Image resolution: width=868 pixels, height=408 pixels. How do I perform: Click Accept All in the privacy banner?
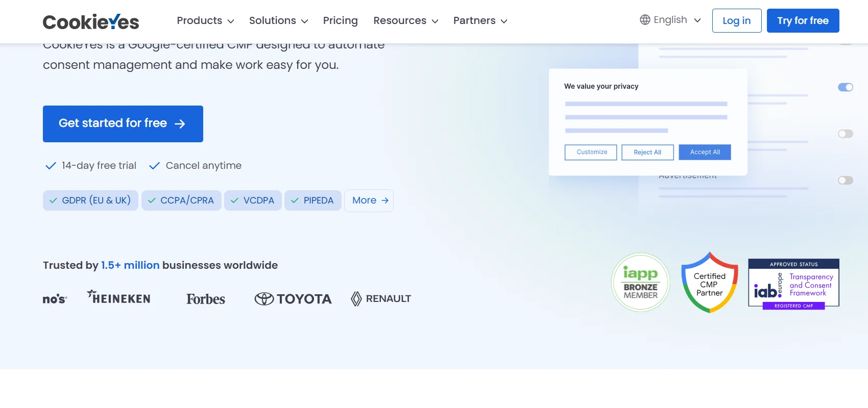[x=705, y=152]
